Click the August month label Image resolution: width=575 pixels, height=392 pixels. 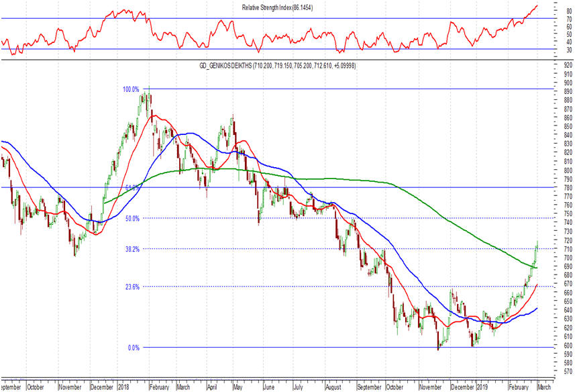click(x=333, y=387)
